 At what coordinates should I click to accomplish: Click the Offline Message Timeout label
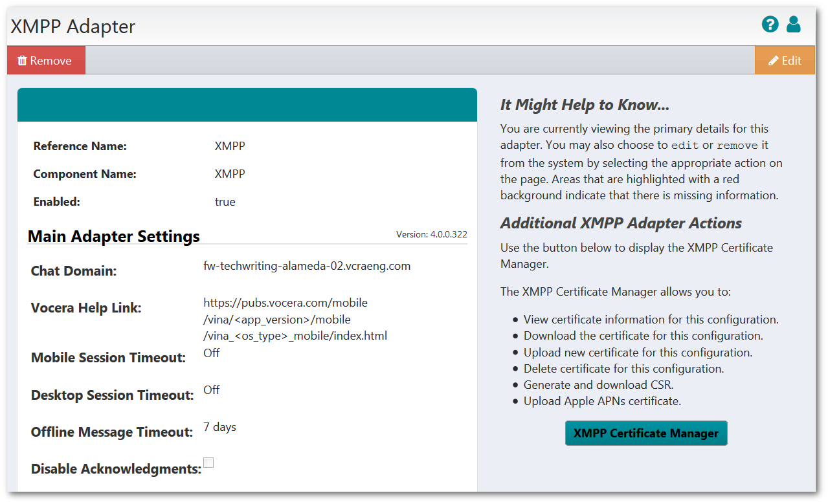[112, 432]
